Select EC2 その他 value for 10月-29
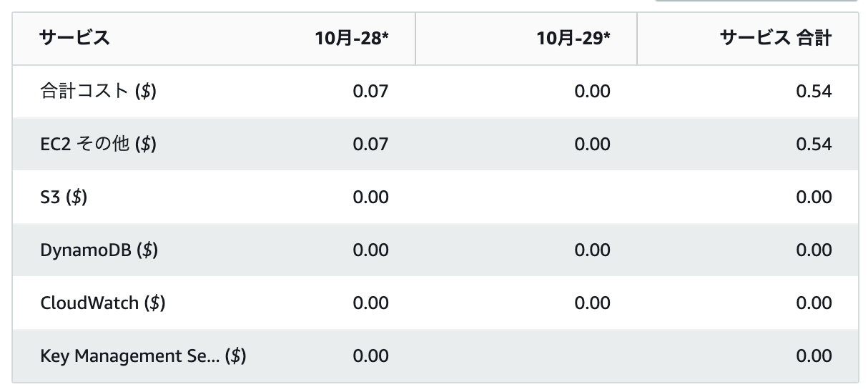This screenshot has height=392, width=868. click(592, 144)
